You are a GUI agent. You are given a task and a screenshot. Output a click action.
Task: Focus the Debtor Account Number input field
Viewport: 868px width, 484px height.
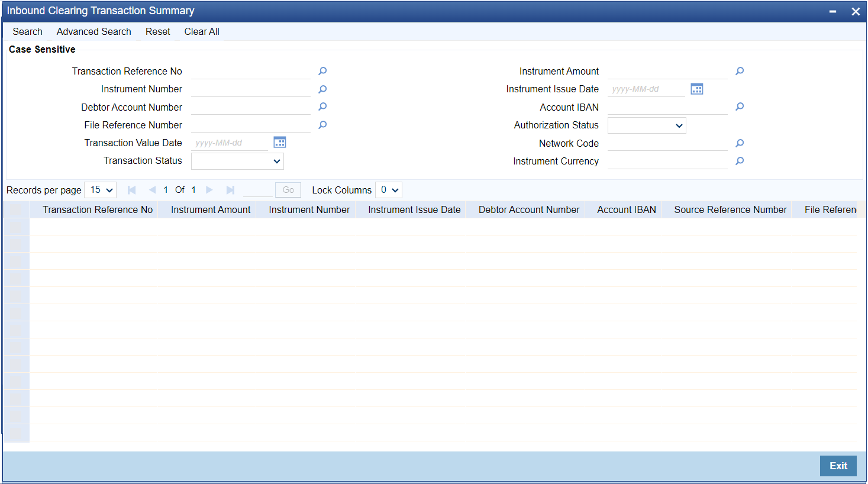251,107
